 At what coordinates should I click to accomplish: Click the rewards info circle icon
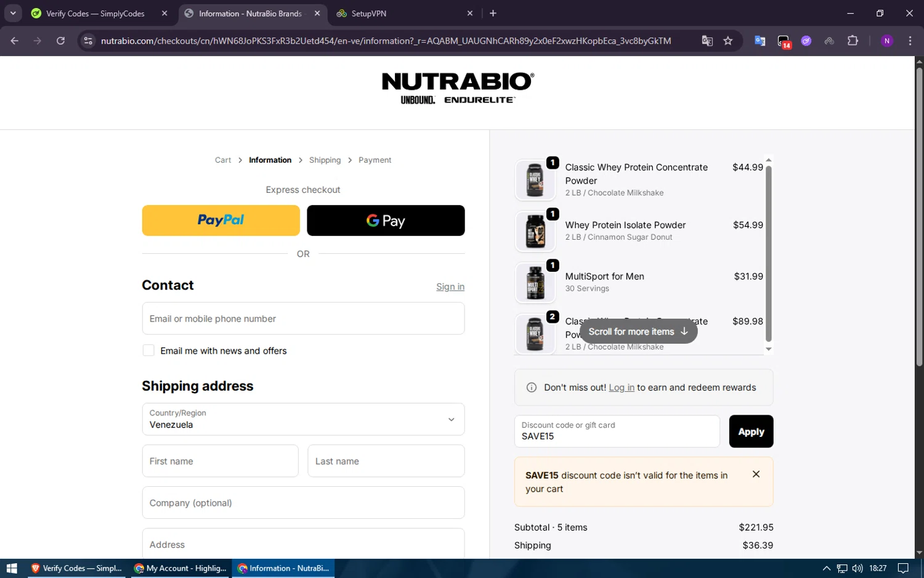click(x=532, y=388)
